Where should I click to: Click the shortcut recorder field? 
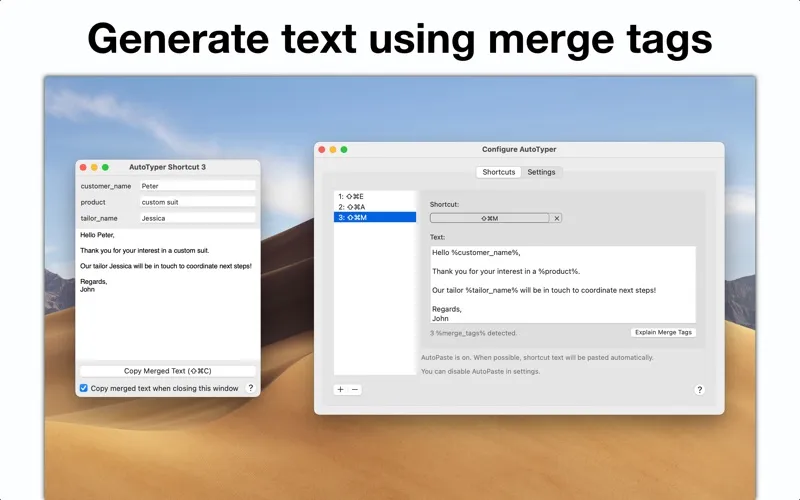[489, 218]
